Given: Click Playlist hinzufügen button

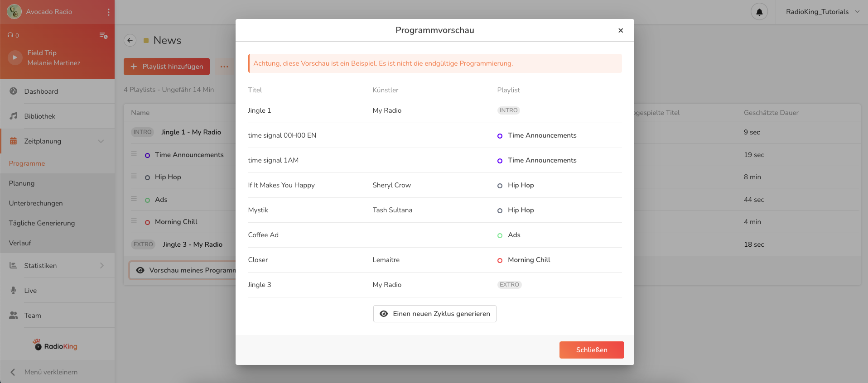Looking at the screenshot, I should click(167, 67).
